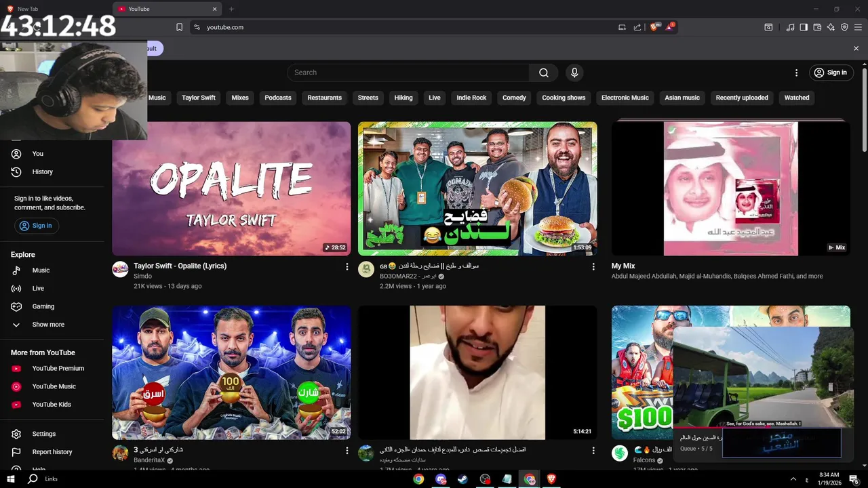Select the Podcasts filter chip
868x488 pixels.
point(278,98)
